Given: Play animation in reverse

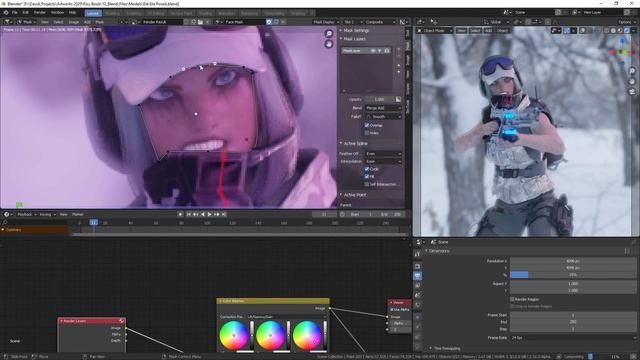Looking at the screenshot, I should pyautogui.click(x=203, y=214).
